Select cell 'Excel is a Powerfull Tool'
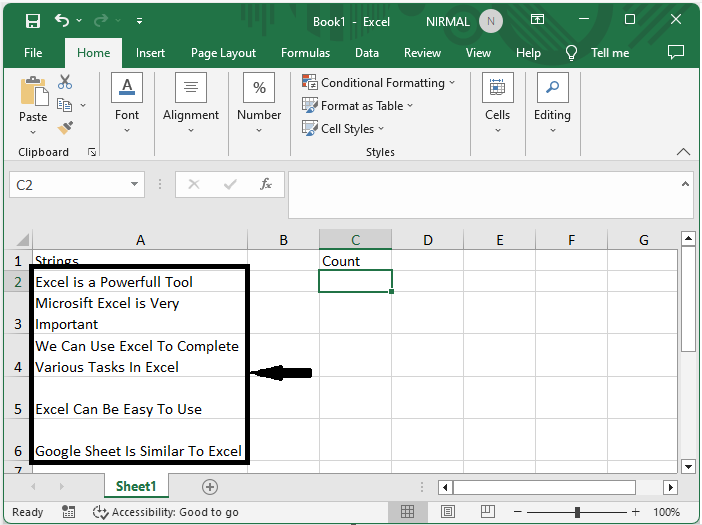 (x=140, y=282)
